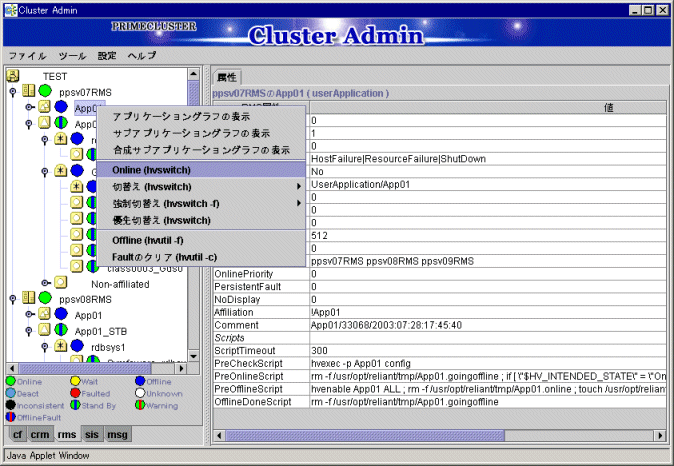Image resolution: width=674 pixels, height=466 pixels.
Task: Click tree horizontal scrollbar left arrow
Action: click(12, 368)
